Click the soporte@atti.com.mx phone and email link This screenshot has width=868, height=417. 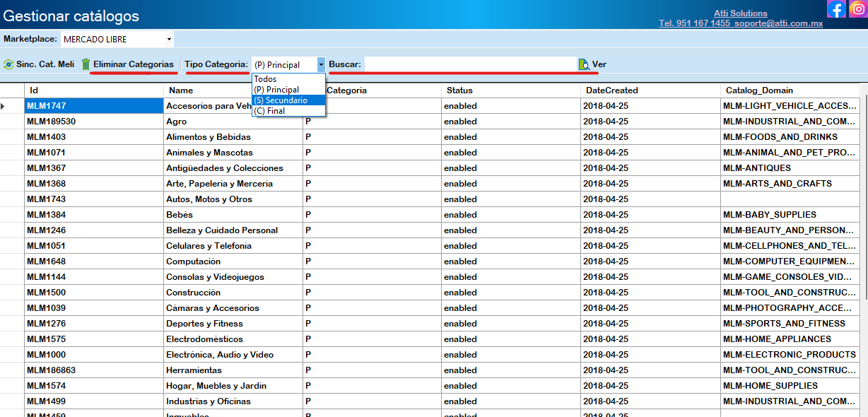[x=741, y=23]
